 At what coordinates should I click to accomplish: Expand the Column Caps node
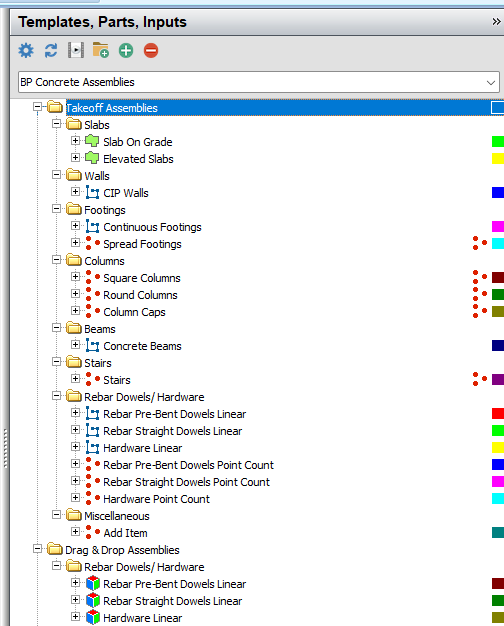[x=75, y=310]
